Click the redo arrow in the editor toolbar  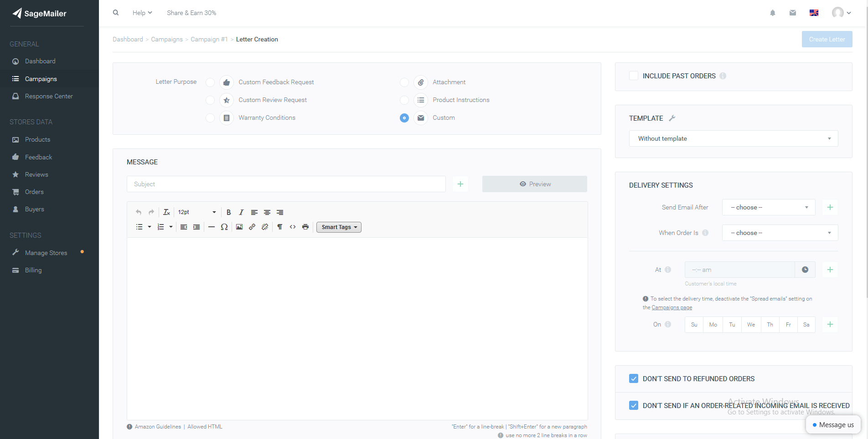click(x=151, y=212)
